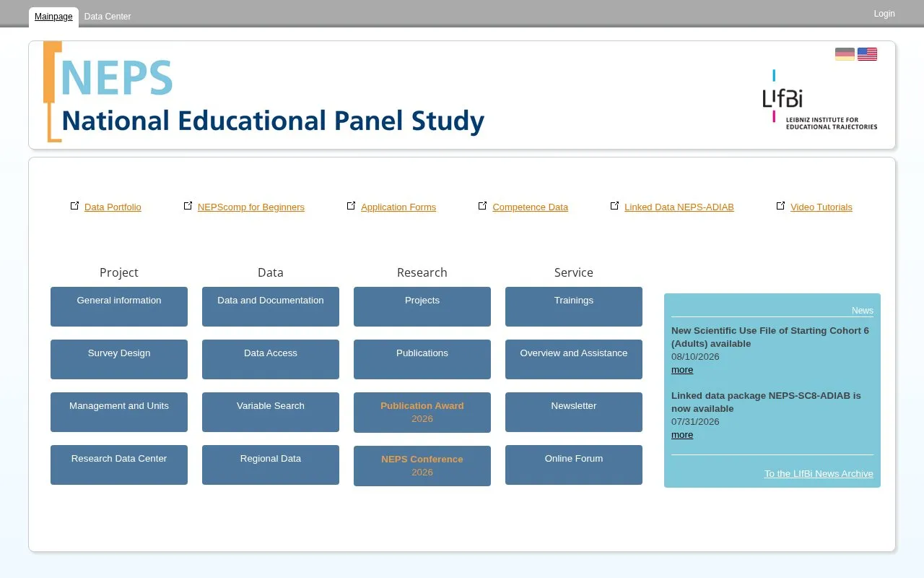Select the Regional Data button
Image resolution: width=924 pixels, height=578 pixels.
click(x=271, y=465)
